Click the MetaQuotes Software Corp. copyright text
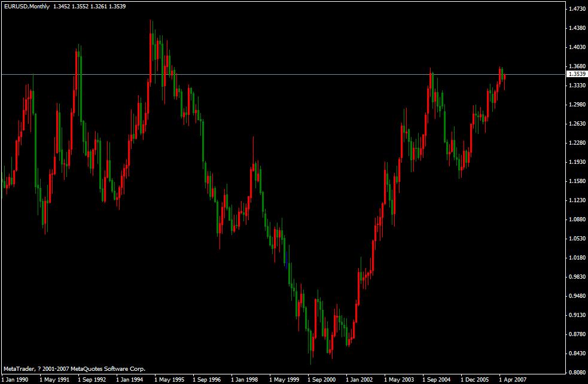The image size is (588, 384). tap(74, 369)
